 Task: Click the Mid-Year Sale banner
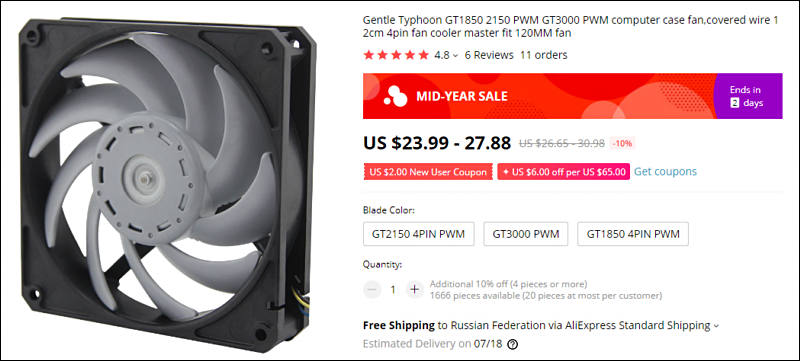click(x=572, y=96)
